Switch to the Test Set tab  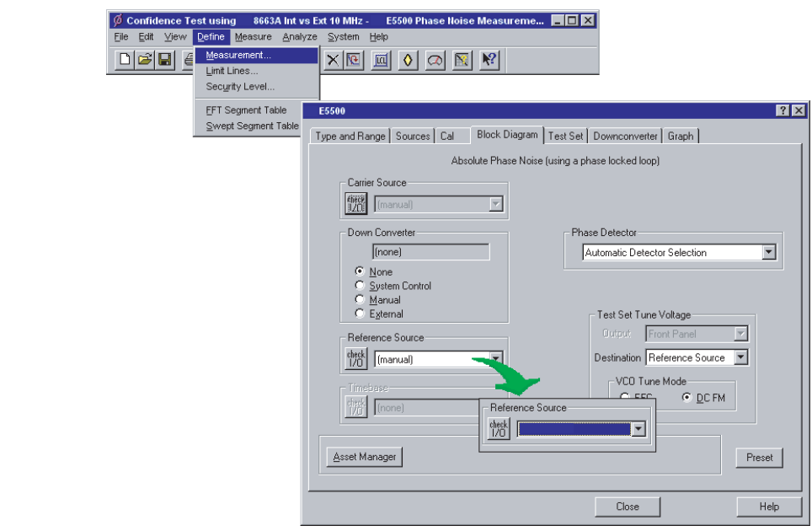point(565,137)
